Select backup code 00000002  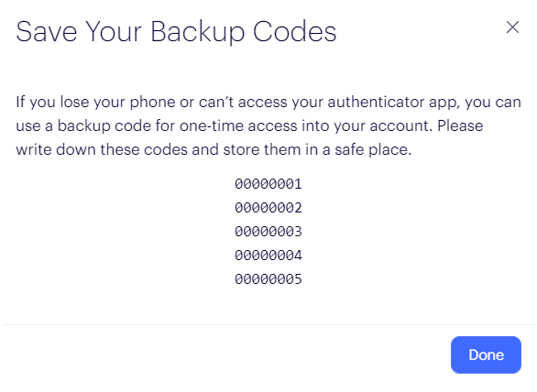pyautogui.click(x=268, y=208)
